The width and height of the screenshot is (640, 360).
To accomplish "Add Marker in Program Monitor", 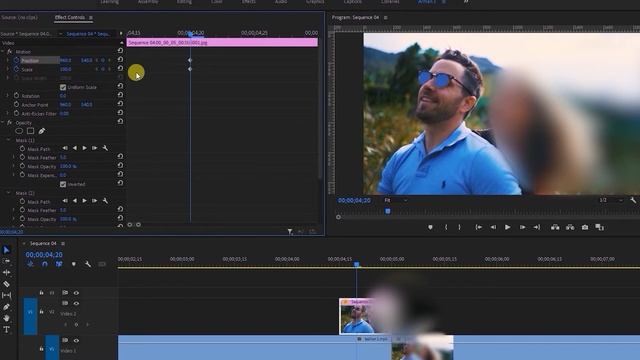I will pyautogui.click(x=430, y=227).
